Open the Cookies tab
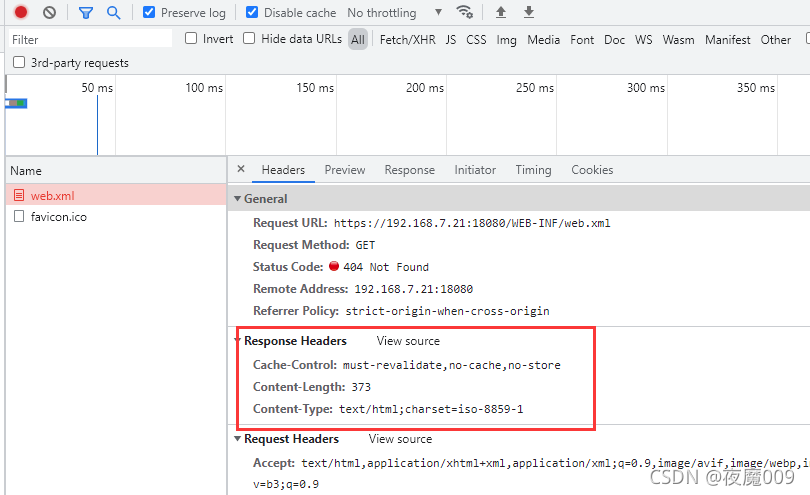 click(592, 170)
